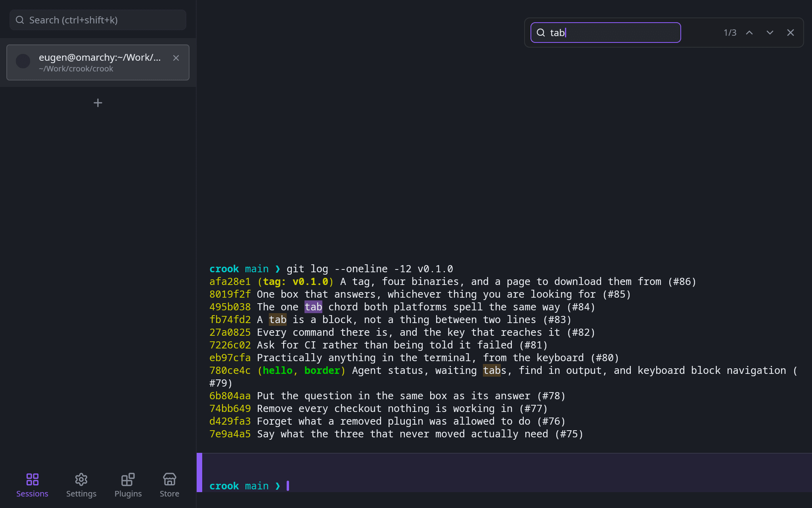
Task: Click the '(#84)' PR reference
Action: [x=581, y=307]
